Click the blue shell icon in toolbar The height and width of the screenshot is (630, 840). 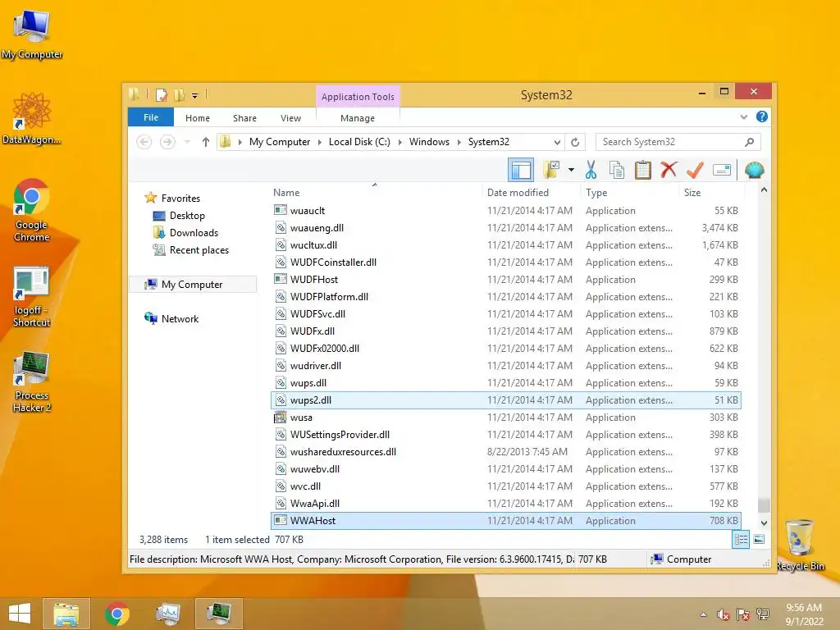point(755,171)
